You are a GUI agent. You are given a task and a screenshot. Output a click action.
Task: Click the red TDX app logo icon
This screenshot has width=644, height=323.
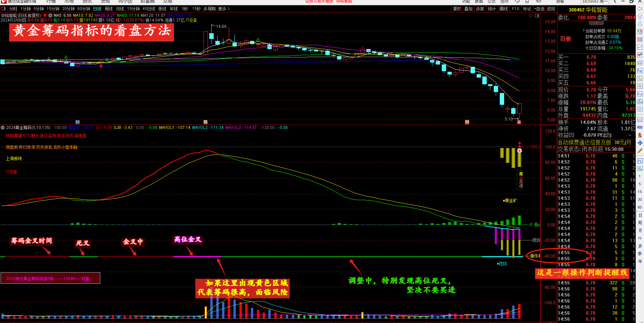click(x=3, y=2)
